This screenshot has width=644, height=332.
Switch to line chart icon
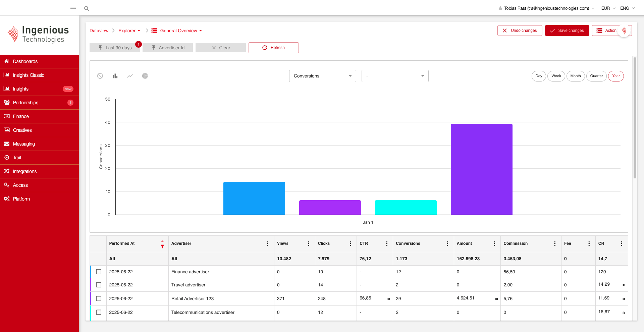pos(130,76)
